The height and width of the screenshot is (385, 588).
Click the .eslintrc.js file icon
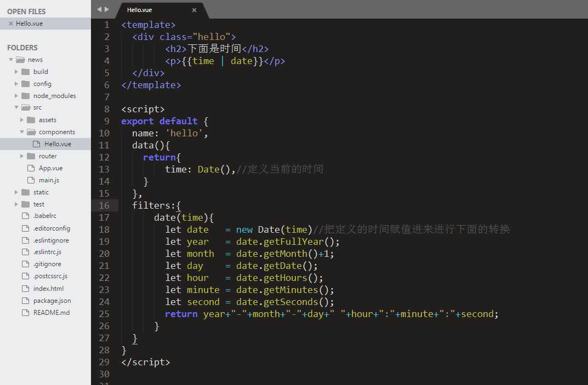[26, 252]
